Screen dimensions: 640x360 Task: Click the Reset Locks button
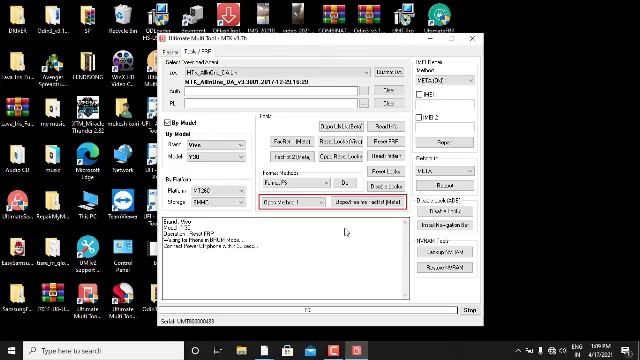coord(386,171)
